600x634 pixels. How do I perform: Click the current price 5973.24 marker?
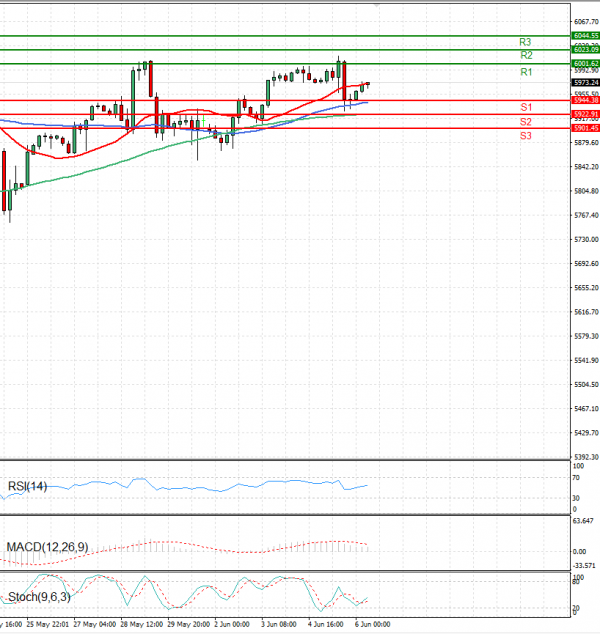(586, 82)
